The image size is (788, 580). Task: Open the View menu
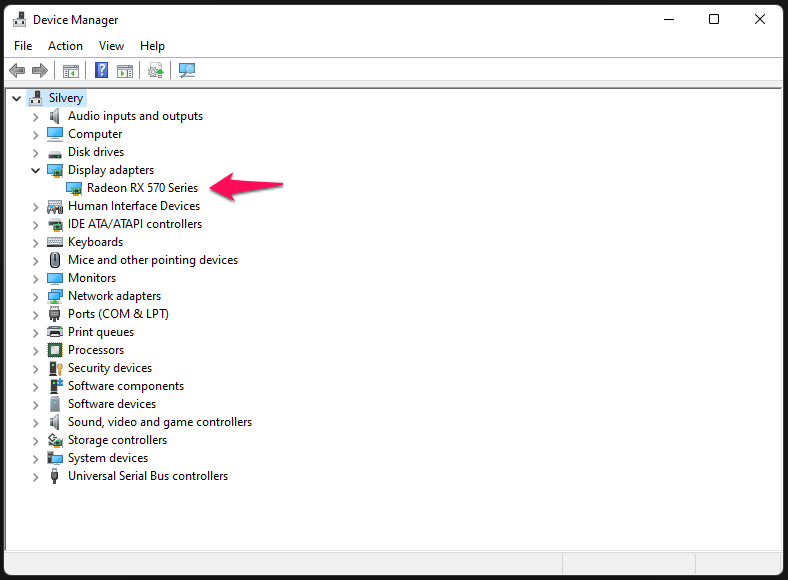[x=111, y=46]
